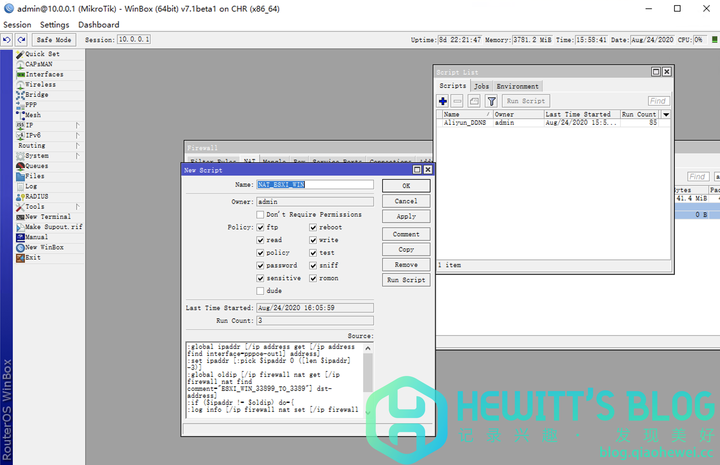
Task: Uncheck the test policy
Action: coord(313,253)
